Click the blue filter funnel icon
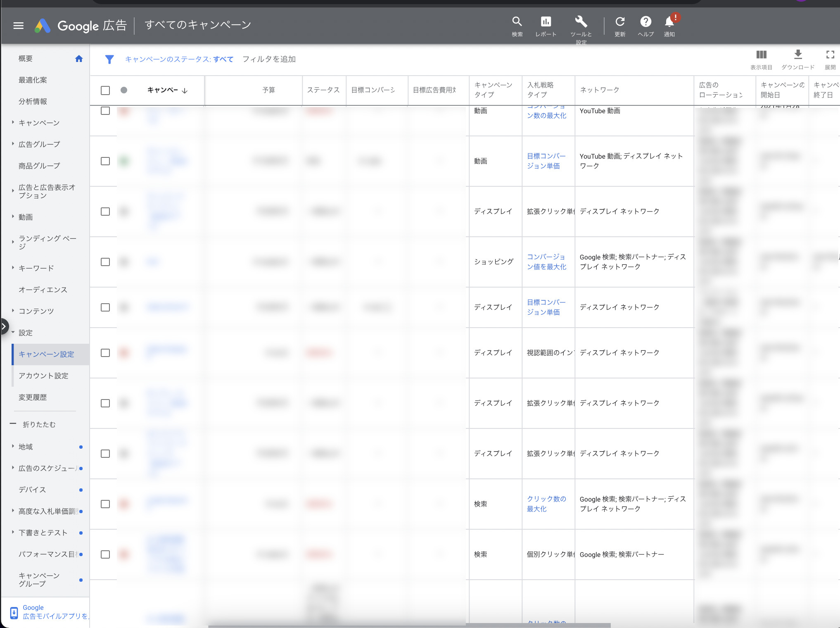 pos(109,59)
